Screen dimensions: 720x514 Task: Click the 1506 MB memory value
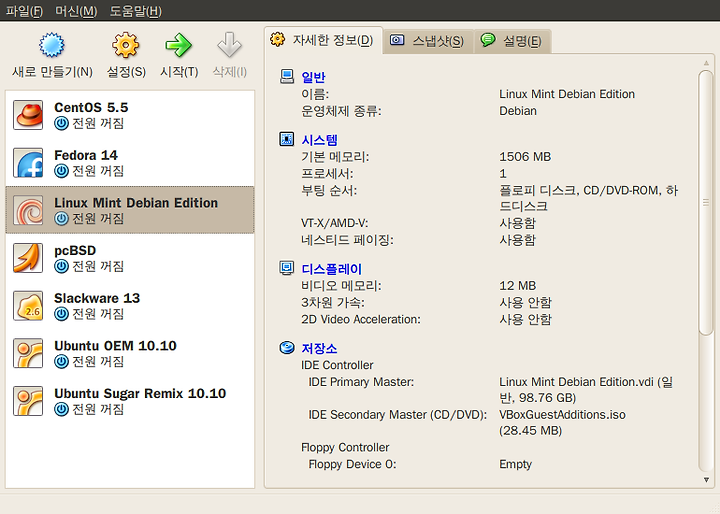pos(525,157)
